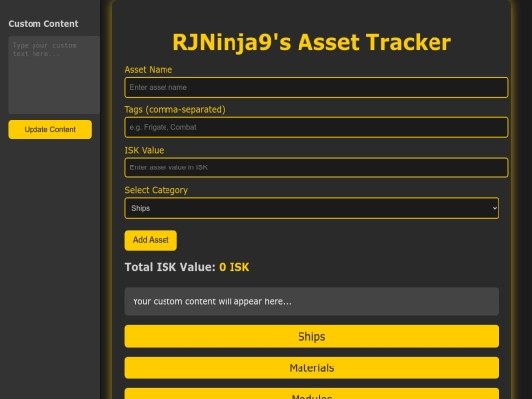
Task: Click the RJNinja9's Asset Tracker title
Action: (x=311, y=42)
